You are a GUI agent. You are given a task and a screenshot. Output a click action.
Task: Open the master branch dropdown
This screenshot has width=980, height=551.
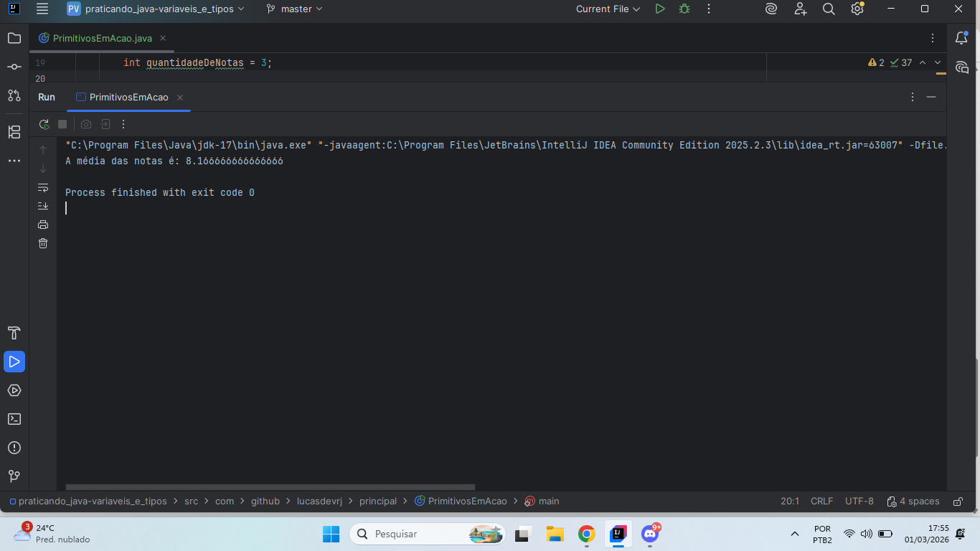pyautogui.click(x=295, y=9)
